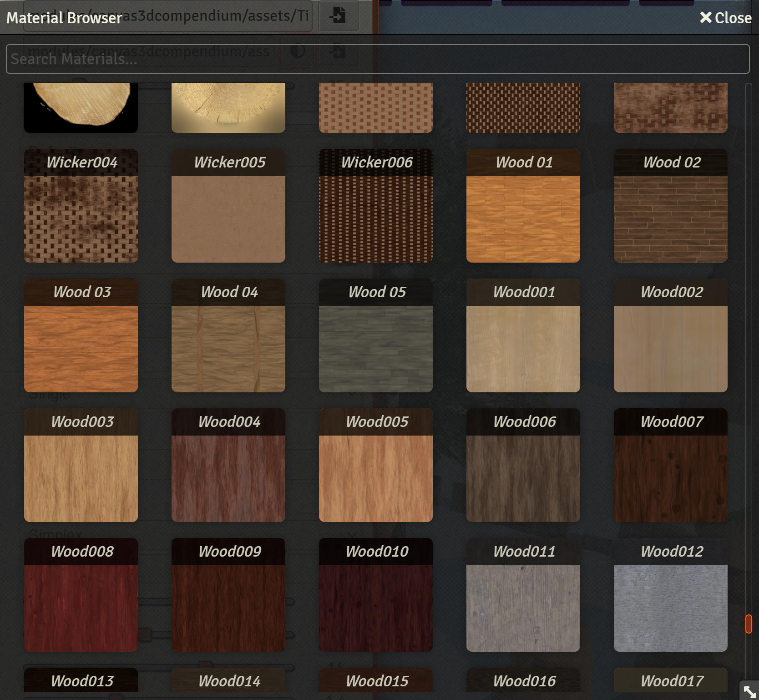759x700 pixels.
Task: Select the Wood001 texture
Action: click(x=523, y=335)
